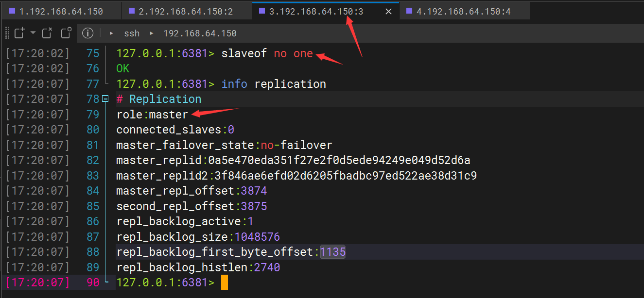Click the connected_slaves:0 line
Viewport: 644px width, 298px height.
(x=175, y=130)
